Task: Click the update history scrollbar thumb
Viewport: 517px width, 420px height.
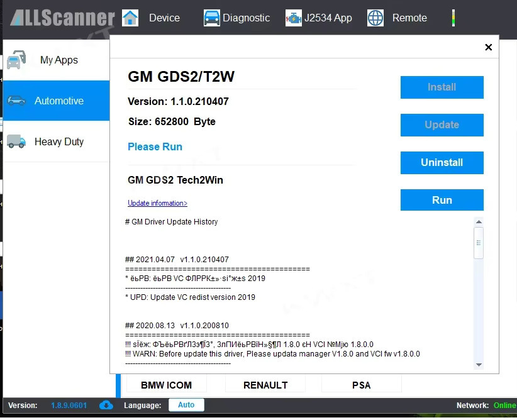Action: (479, 243)
